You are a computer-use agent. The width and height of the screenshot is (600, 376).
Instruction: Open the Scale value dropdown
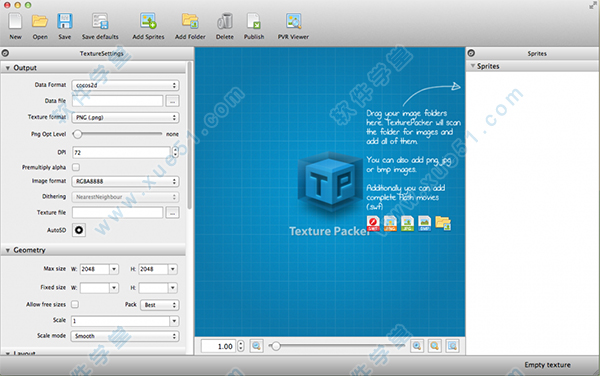pyautogui.click(x=174, y=321)
